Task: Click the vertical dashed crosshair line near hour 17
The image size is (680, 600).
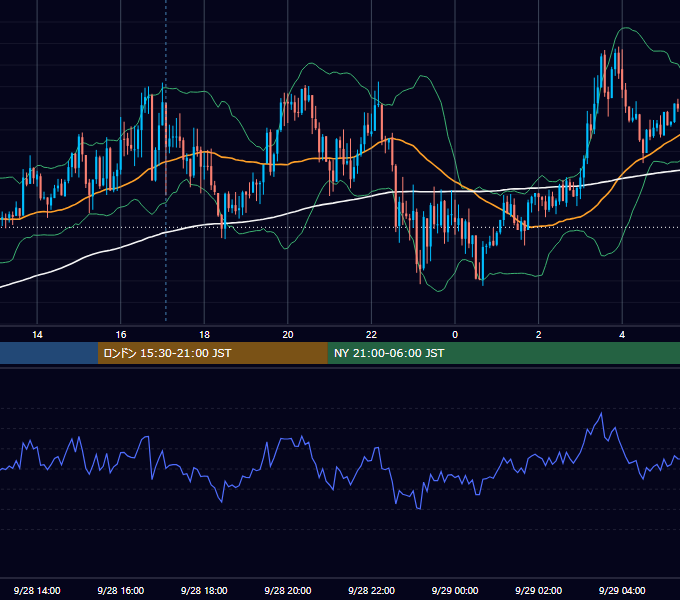Action: [166, 161]
